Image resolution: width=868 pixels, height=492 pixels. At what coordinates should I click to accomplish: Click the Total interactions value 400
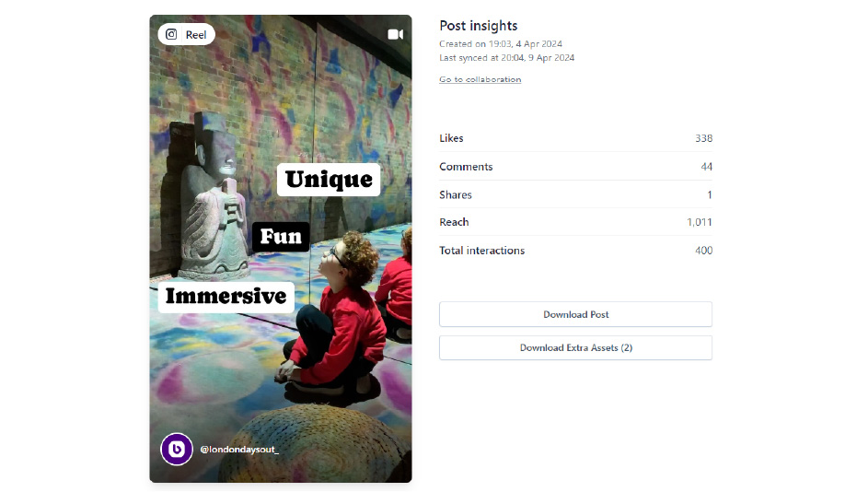pyautogui.click(x=703, y=251)
